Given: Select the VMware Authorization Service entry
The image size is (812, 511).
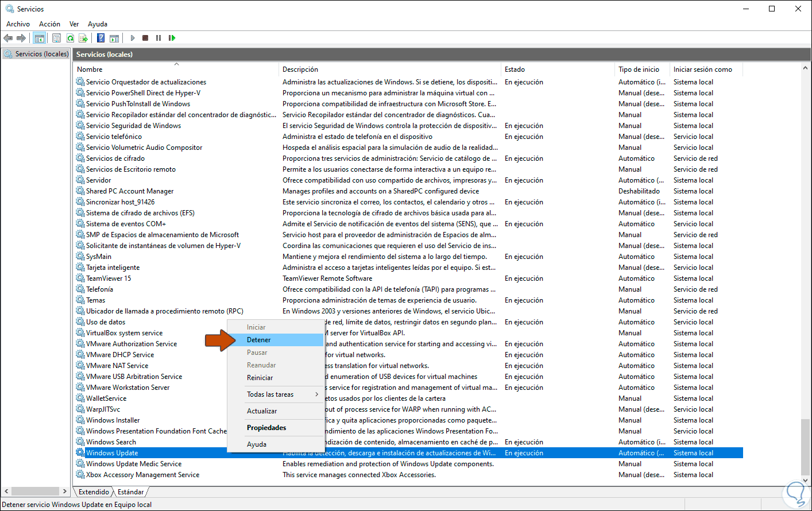Looking at the screenshot, I should point(132,344).
